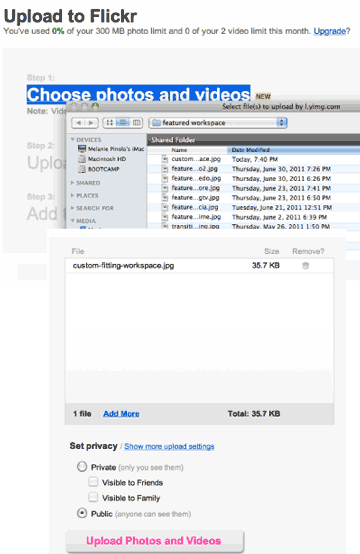Remove custom-fitting-workspace.jpg with trash icon
Viewport: 360px width, 554px height.
click(x=306, y=266)
